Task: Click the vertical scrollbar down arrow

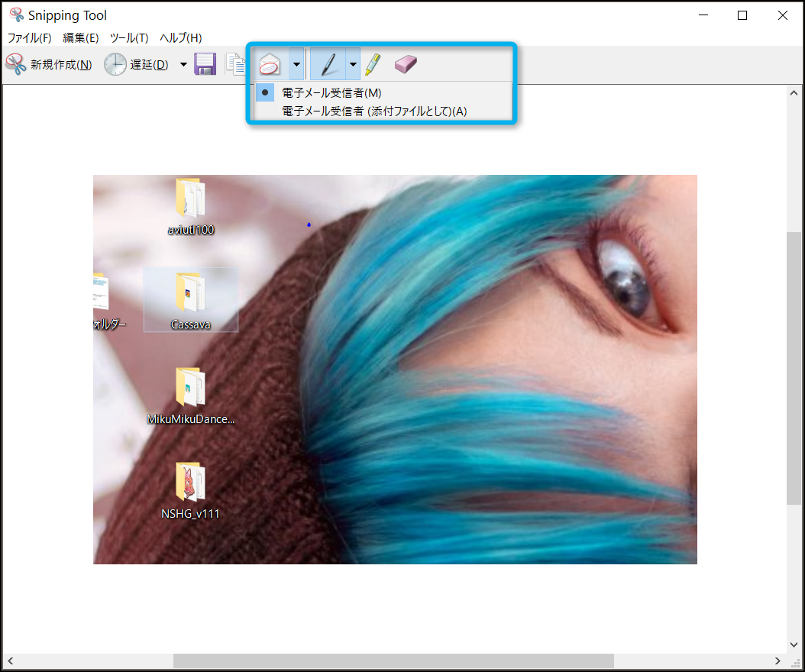Action: pos(794,645)
